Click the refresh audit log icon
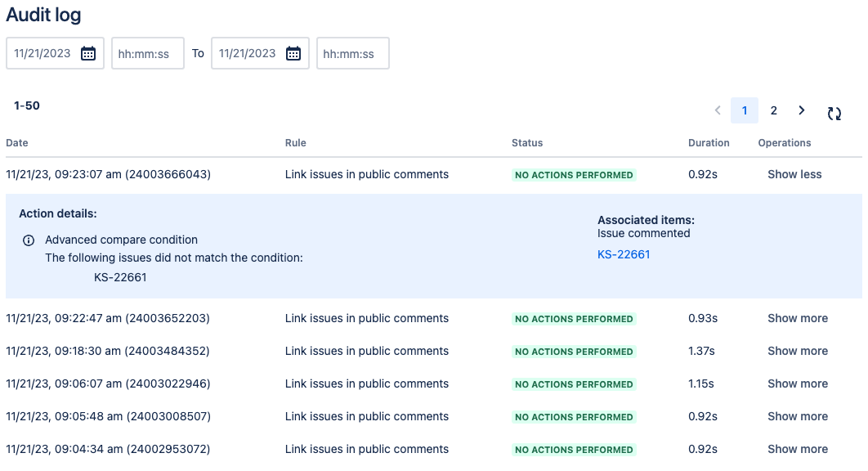Screen dimensions: 868x471 834,114
